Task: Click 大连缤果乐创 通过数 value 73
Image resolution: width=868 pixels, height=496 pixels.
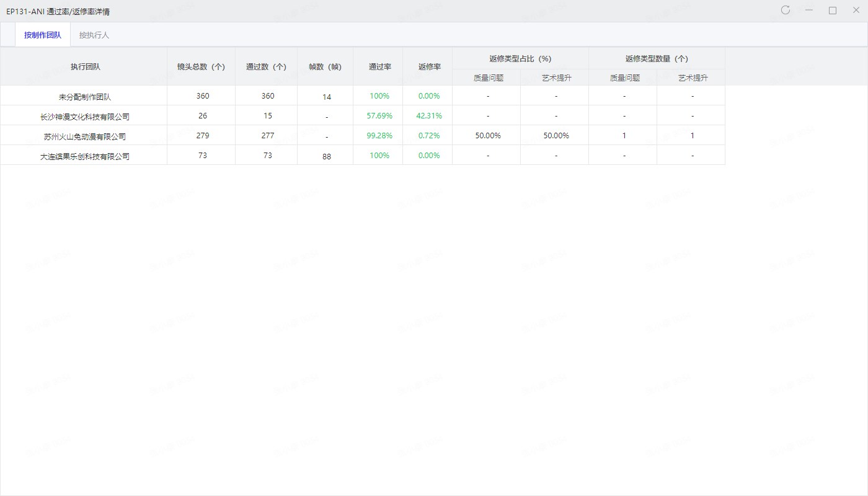Action: (x=268, y=156)
